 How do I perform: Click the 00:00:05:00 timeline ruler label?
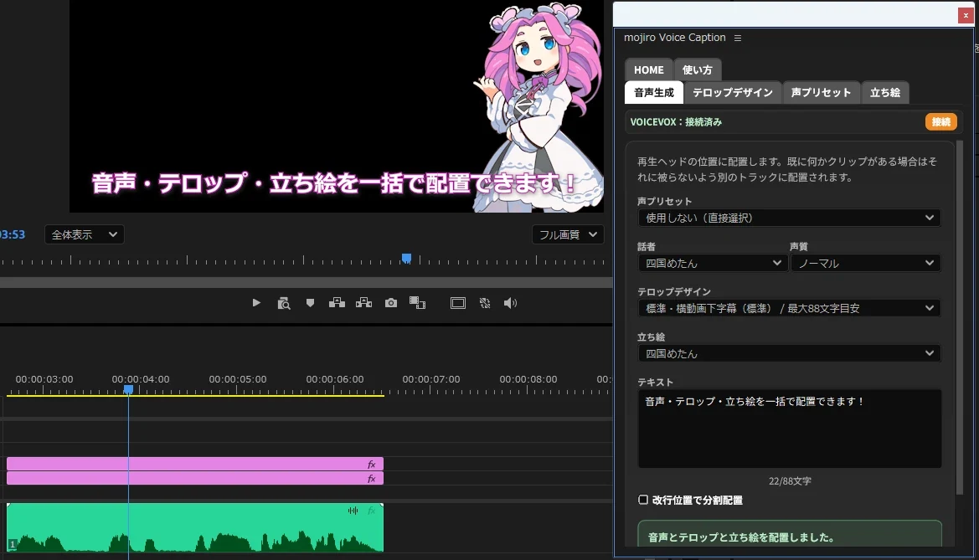[238, 379]
